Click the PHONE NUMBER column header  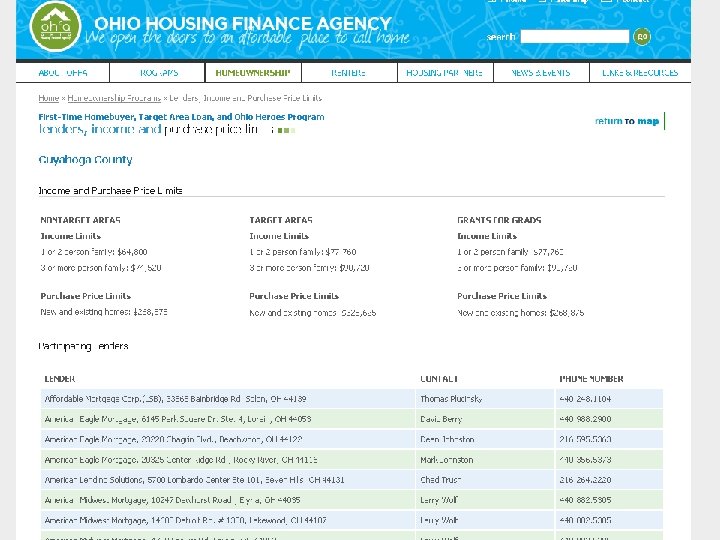coord(591,379)
